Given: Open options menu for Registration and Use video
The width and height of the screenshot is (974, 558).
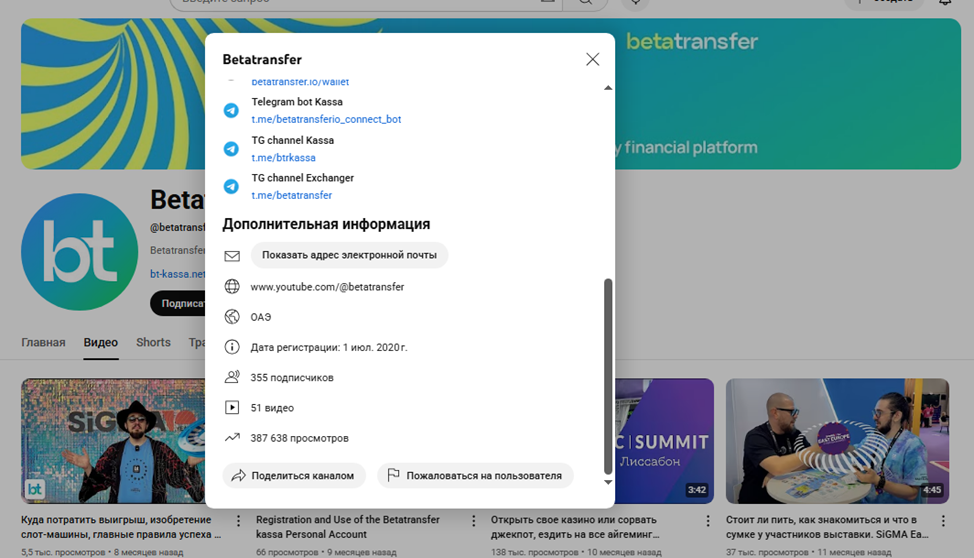Looking at the screenshot, I should pos(473,521).
